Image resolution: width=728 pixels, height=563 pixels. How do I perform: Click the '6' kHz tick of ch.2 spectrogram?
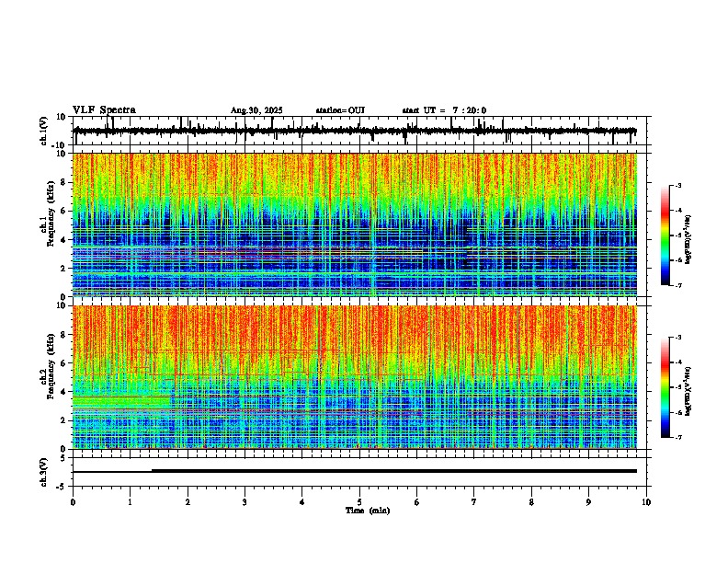tap(64, 363)
